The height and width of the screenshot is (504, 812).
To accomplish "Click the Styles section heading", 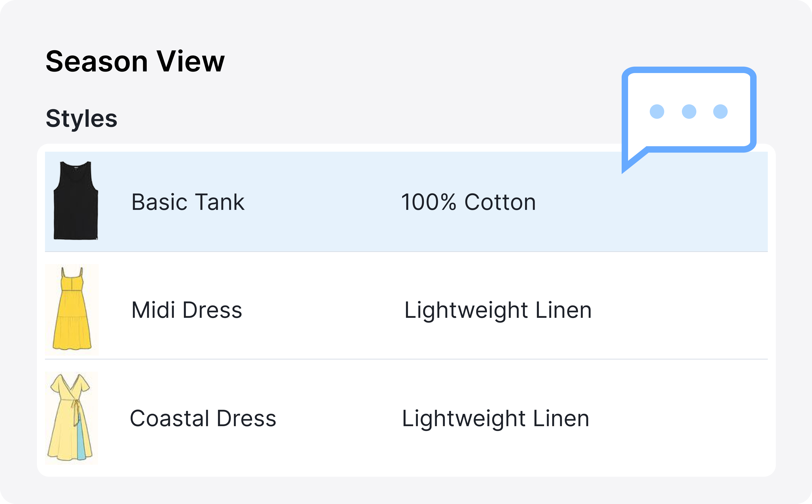I will [x=81, y=118].
